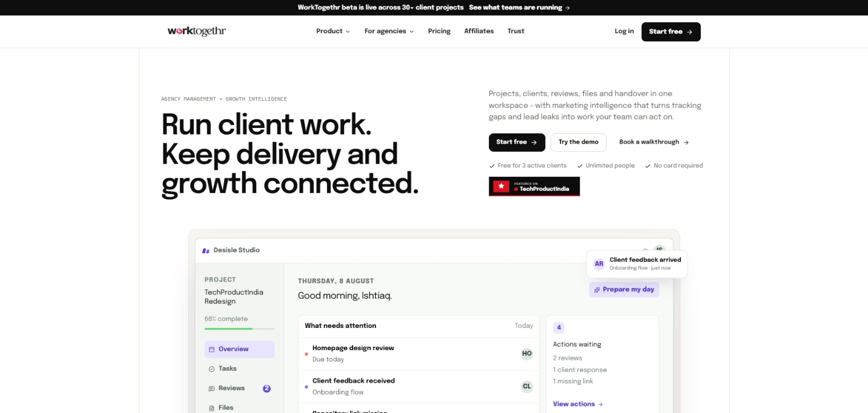Open the Trust page
868x413 pixels.
tap(516, 31)
